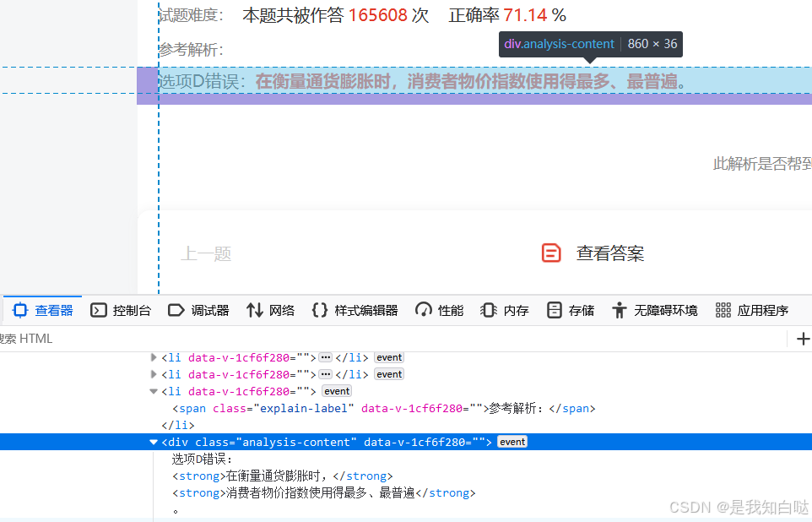
Task: Click the red document icon beside 查看答案
Action: point(551,253)
